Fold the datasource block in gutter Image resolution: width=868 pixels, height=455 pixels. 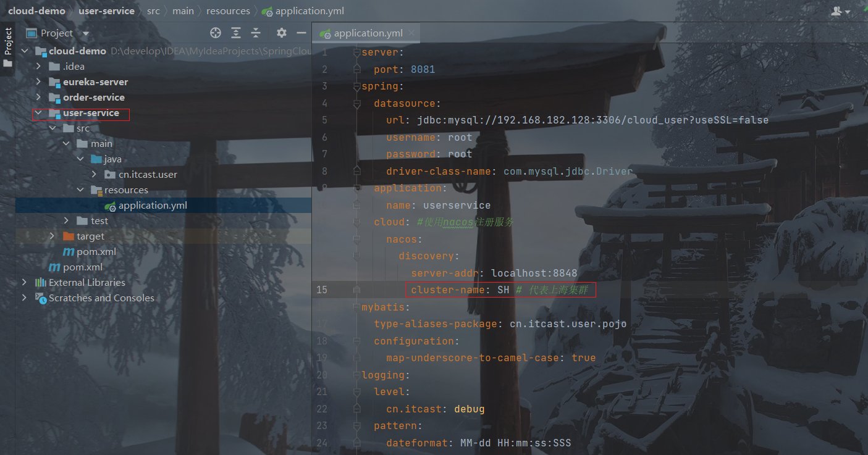point(356,104)
